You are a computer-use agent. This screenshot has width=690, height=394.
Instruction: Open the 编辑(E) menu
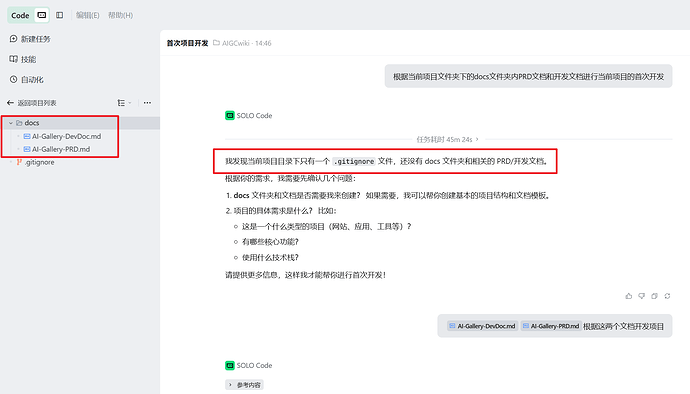[x=88, y=15]
